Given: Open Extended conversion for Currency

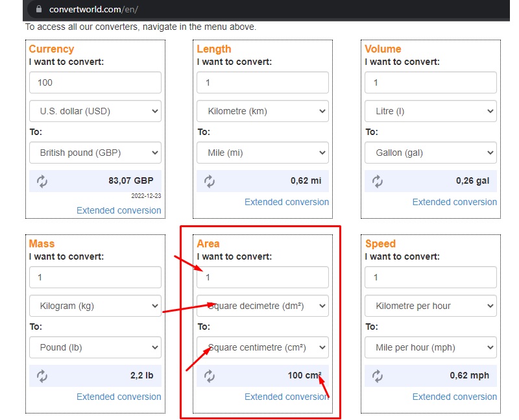Looking at the screenshot, I should (119, 210).
